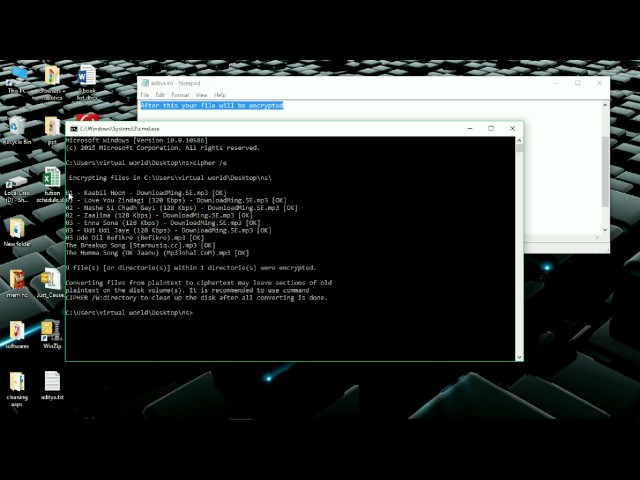Open Notepad File menu
The height and width of the screenshot is (480, 640).
(144, 95)
